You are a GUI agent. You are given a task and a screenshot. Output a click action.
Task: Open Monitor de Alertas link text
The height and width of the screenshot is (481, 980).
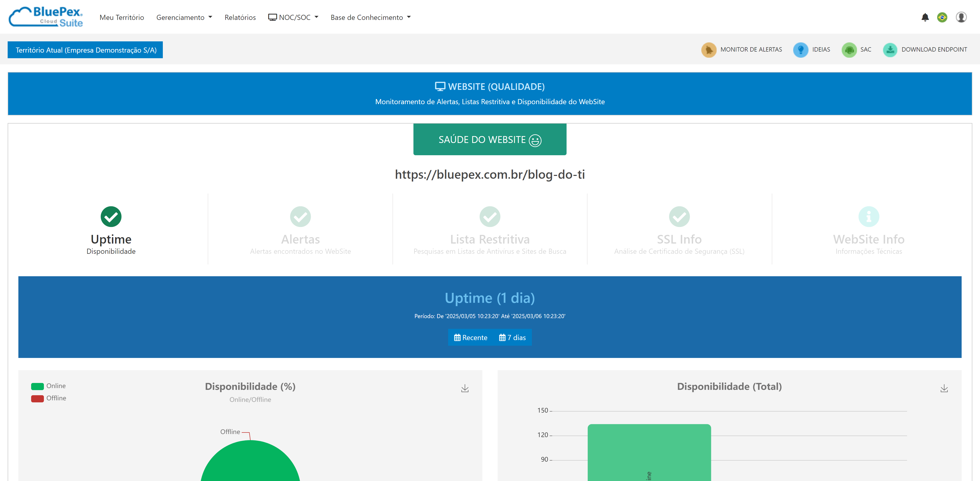click(x=751, y=50)
